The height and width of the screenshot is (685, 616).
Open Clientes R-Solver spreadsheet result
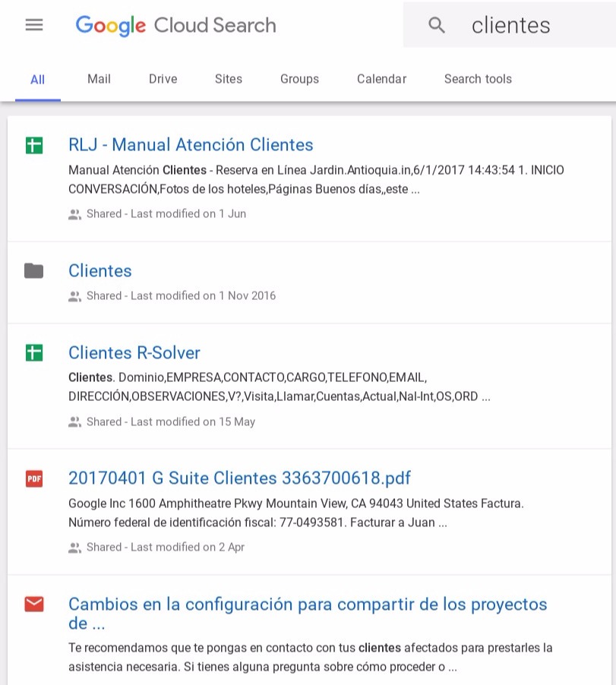pos(134,352)
